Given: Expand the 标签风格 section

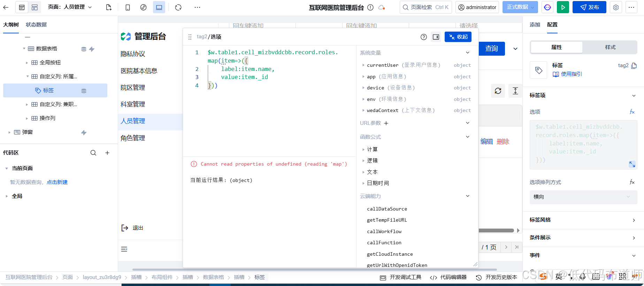Looking at the screenshot, I should [x=583, y=220].
